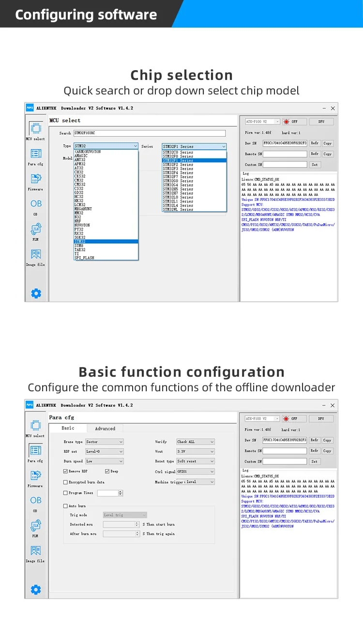Viewport: 363px width, 644px height.
Task: Click Custom SN input field in Para cfg window
Action: click(x=285, y=461)
